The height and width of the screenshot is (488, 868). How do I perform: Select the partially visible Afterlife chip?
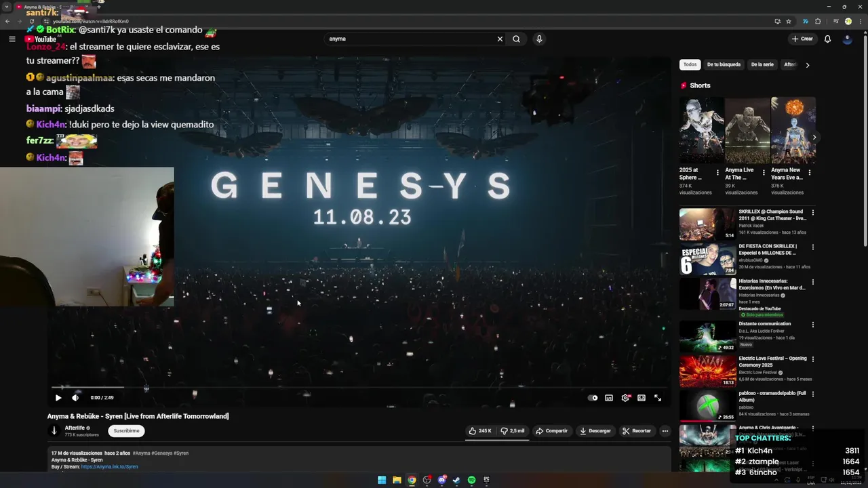789,64
